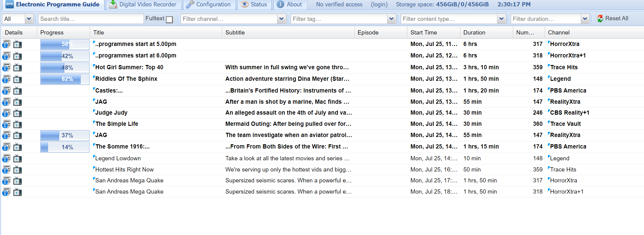Open details icon for Castles programme
This screenshot has height=235, width=644.
pyautogui.click(x=6, y=91)
